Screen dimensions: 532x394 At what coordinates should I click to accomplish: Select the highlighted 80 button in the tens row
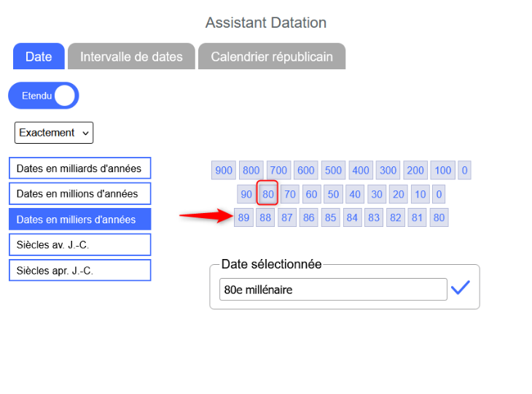click(268, 194)
